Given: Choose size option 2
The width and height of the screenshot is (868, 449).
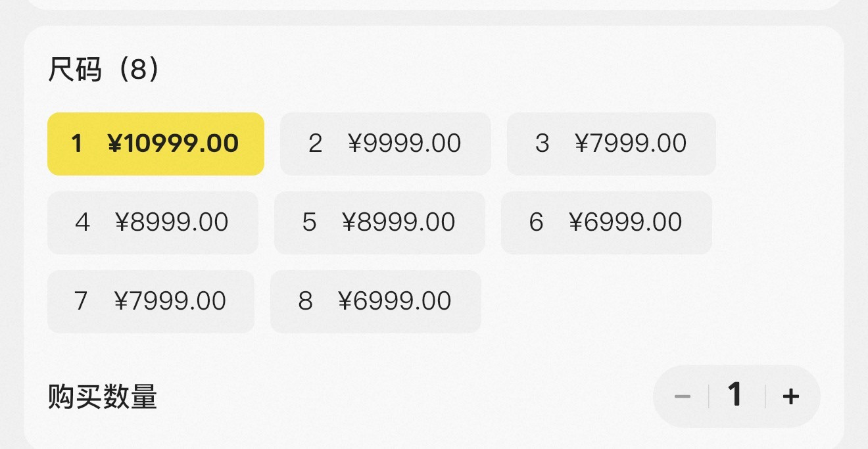Looking at the screenshot, I should 385,143.
